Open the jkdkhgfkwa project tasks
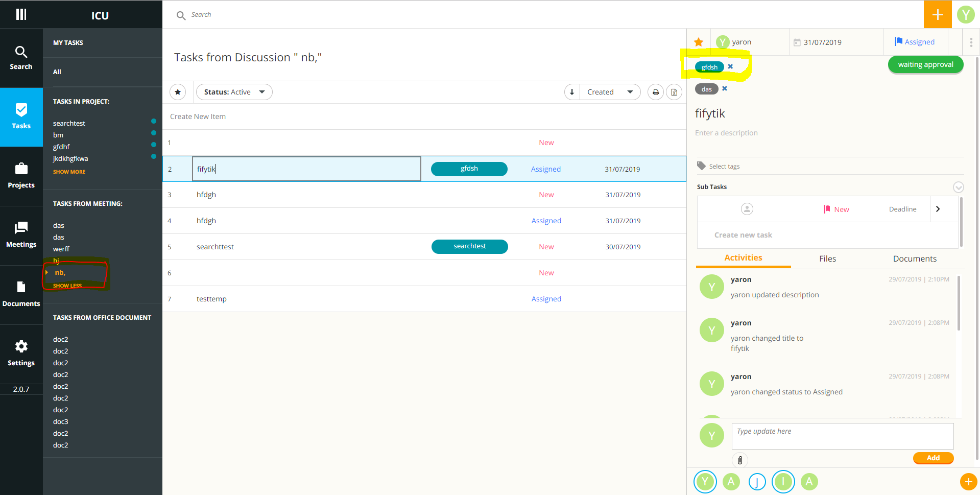Screen dimensions: 980x495 click(70, 158)
